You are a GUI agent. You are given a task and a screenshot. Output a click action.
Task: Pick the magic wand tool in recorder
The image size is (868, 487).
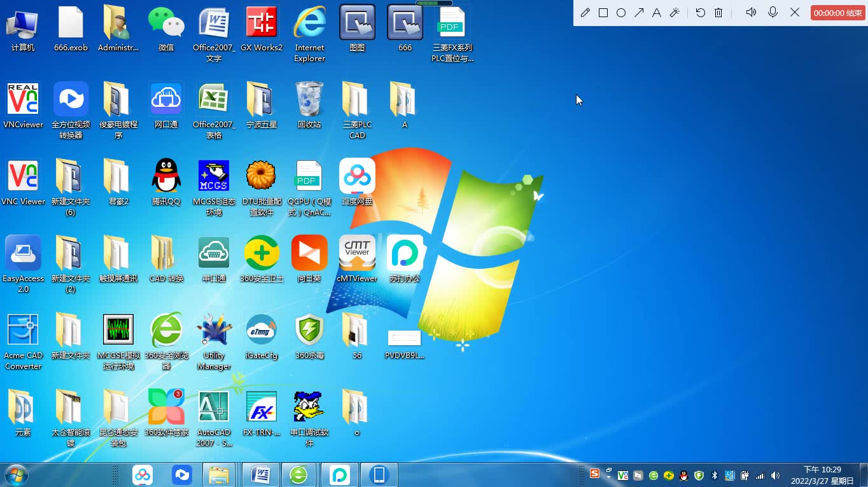675,13
